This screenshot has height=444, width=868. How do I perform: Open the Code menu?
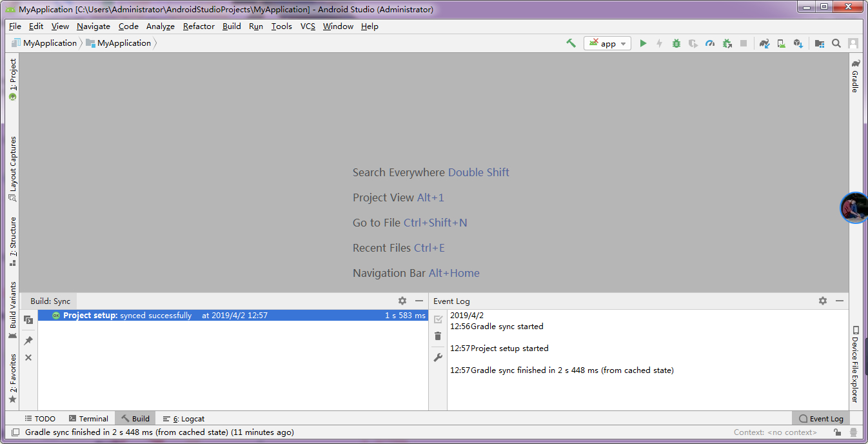[128, 26]
